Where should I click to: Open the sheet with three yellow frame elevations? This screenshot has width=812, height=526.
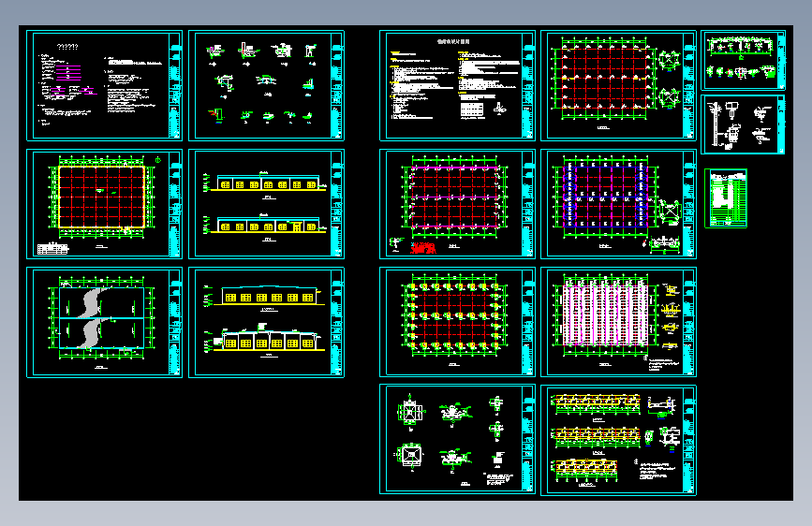(618, 440)
